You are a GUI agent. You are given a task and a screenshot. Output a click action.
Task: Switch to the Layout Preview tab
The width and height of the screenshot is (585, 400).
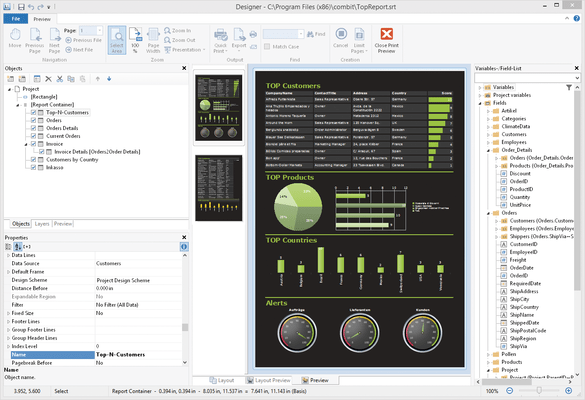coord(268,380)
